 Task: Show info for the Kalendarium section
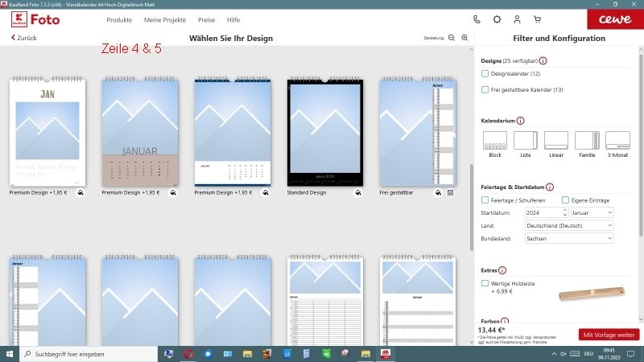pyautogui.click(x=520, y=121)
